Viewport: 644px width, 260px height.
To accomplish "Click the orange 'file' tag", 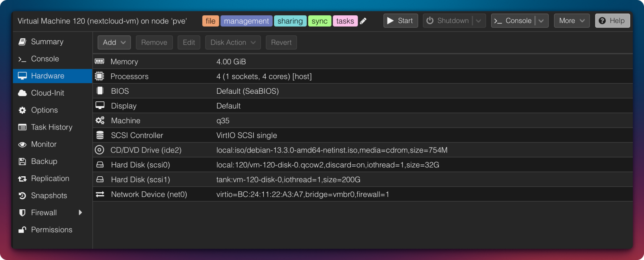I will click(x=210, y=21).
